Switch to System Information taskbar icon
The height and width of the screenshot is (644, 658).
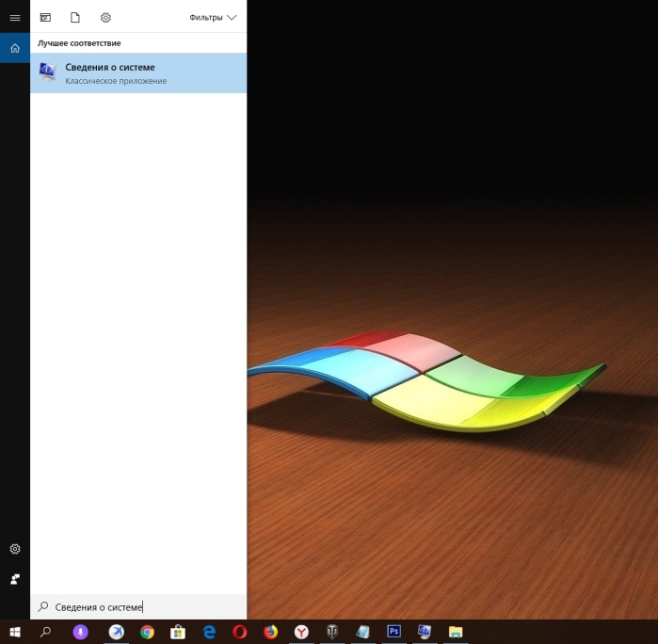(425, 632)
